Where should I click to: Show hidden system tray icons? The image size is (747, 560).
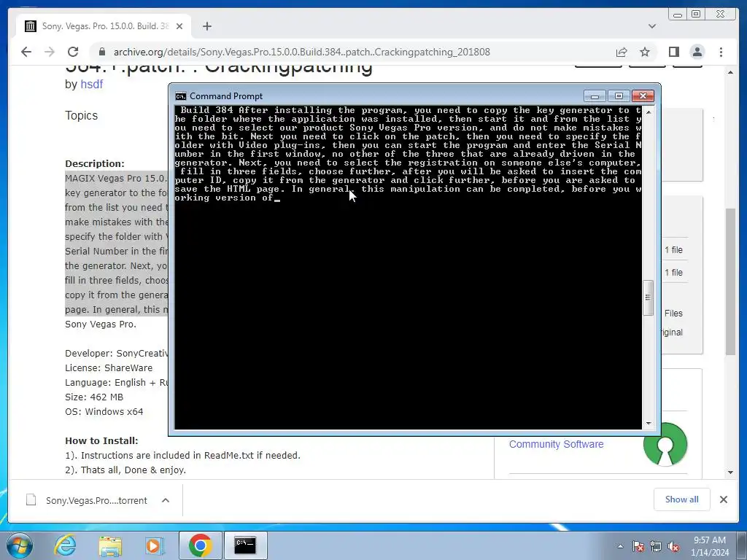pyautogui.click(x=620, y=546)
